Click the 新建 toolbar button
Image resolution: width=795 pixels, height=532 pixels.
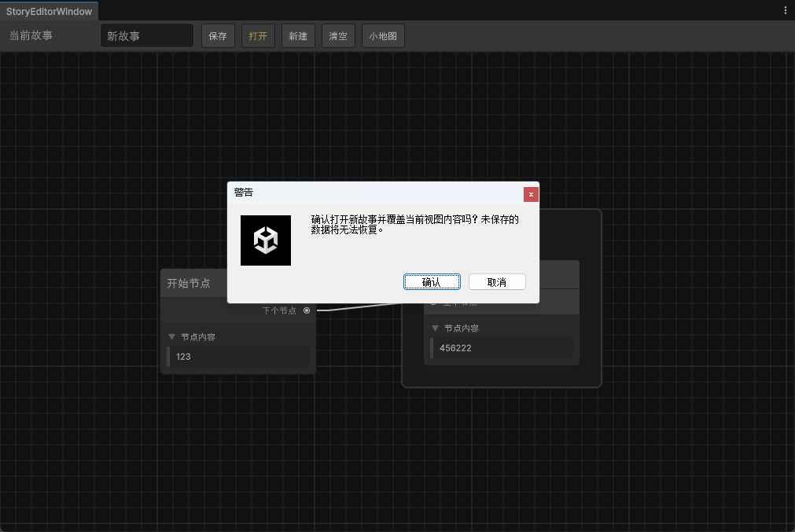click(x=298, y=36)
